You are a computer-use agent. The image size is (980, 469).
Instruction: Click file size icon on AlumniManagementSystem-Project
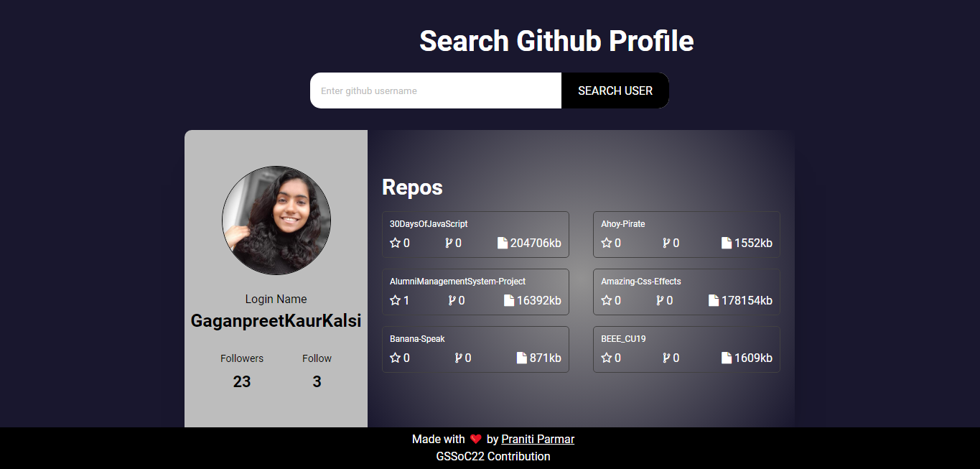[x=509, y=301]
